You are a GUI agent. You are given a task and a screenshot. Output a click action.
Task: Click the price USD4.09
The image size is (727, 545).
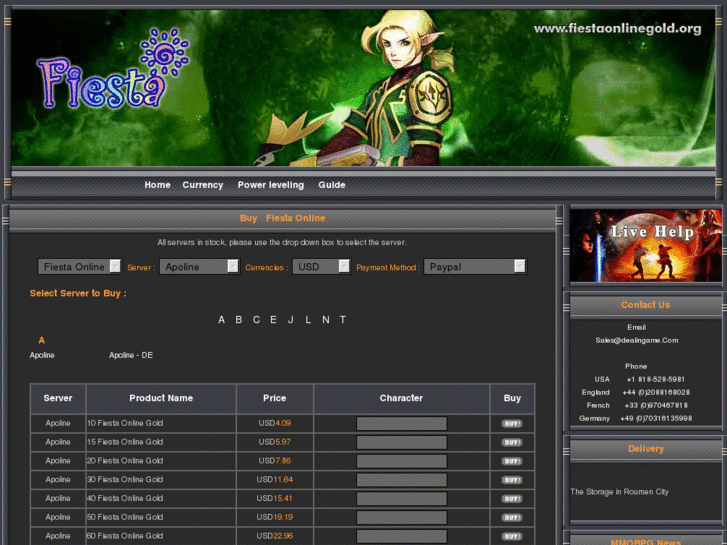[x=274, y=423]
